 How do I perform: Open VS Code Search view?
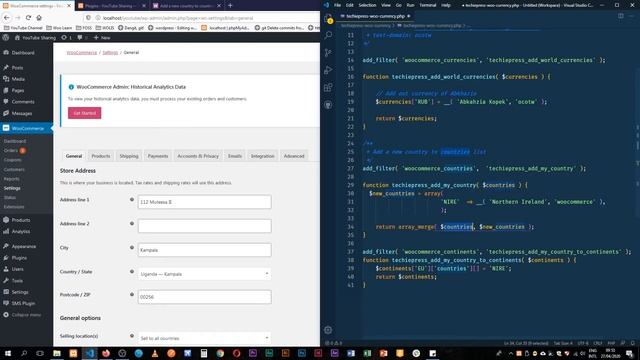(x=328, y=35)
